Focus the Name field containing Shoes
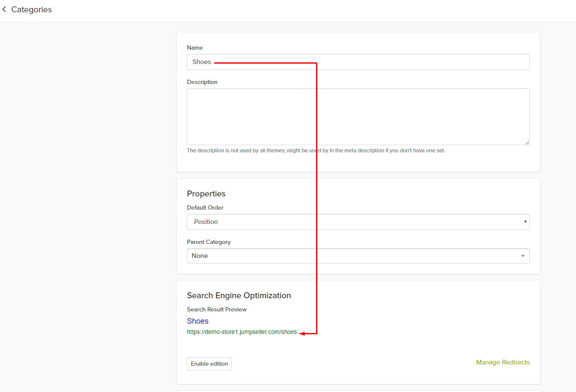Image resolution: width=576 pixels, height=392 pixels. pos(358,62)
